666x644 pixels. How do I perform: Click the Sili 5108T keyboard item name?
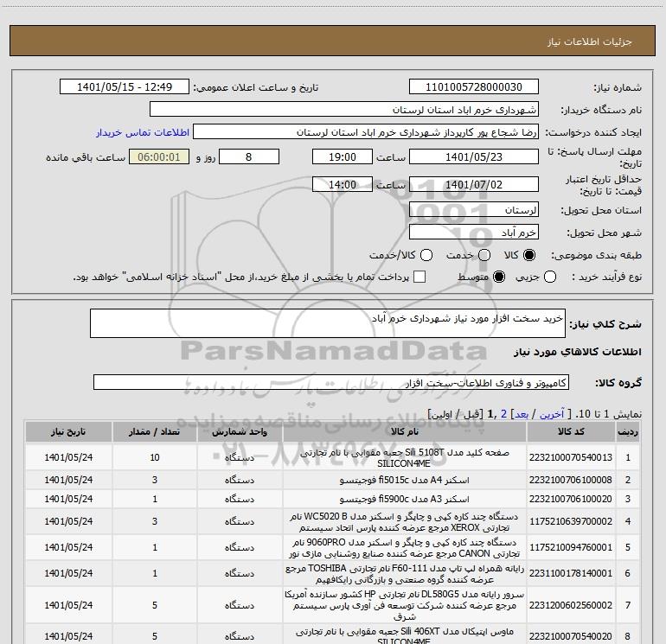click(x=405, y=457)
